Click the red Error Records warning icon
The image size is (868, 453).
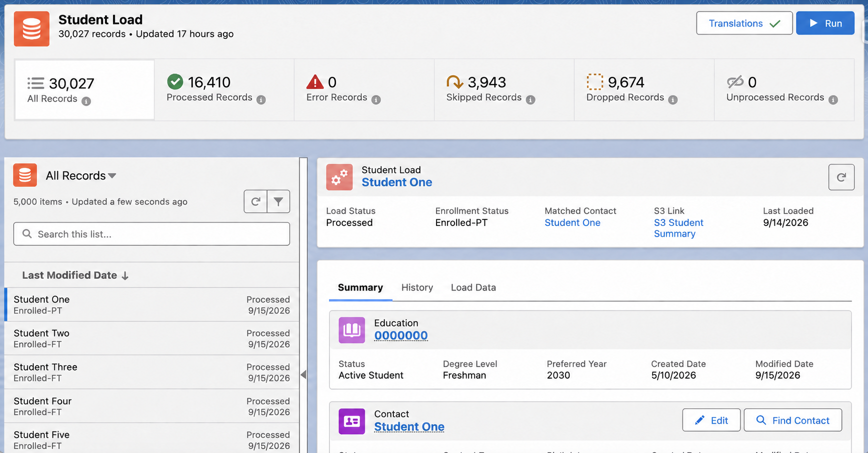pyautogui.click(x=315, y=81)
